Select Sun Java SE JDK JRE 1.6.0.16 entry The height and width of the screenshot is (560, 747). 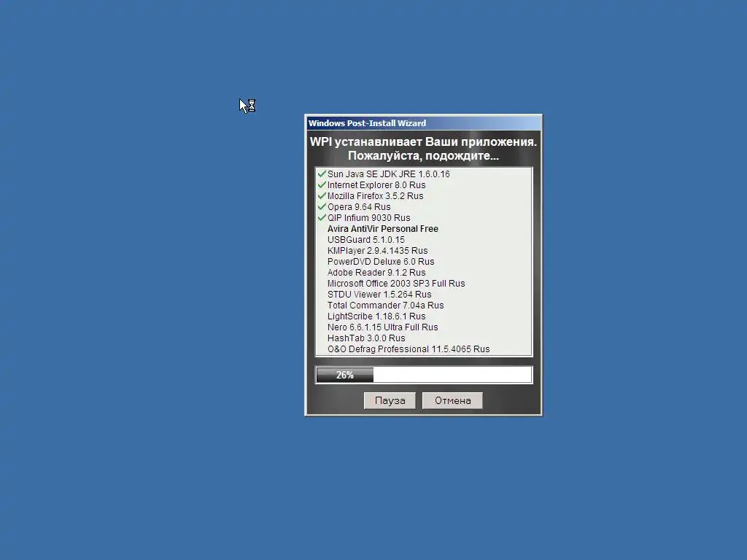(x=388, y=174)
